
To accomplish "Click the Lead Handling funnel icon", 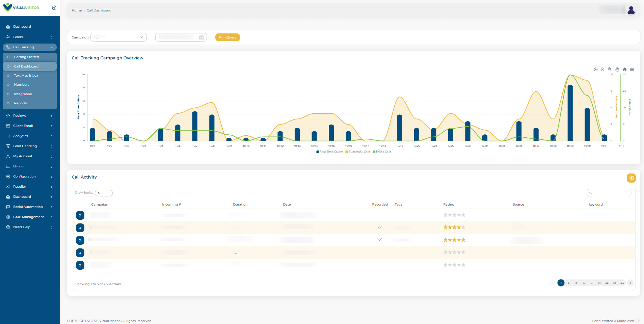I will [x=8, y=146].
